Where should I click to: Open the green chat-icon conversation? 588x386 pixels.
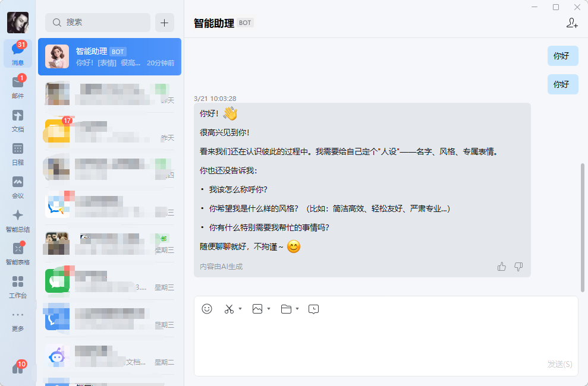[x=109, y=281]
